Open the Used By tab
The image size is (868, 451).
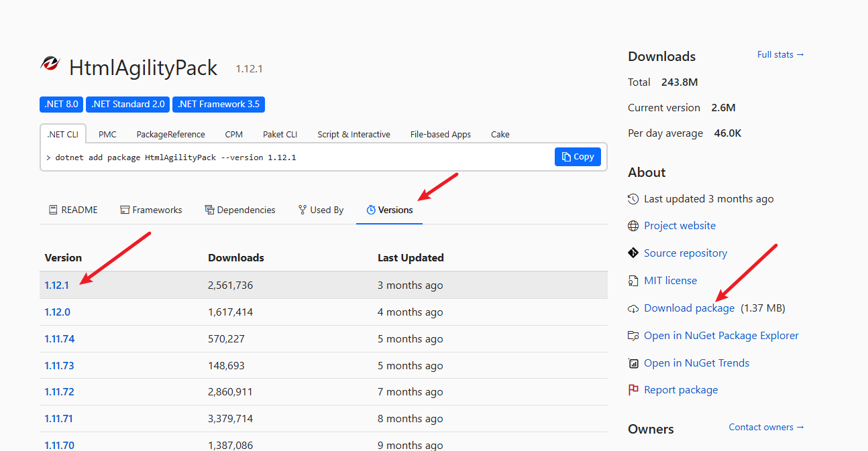click(321, 210)
